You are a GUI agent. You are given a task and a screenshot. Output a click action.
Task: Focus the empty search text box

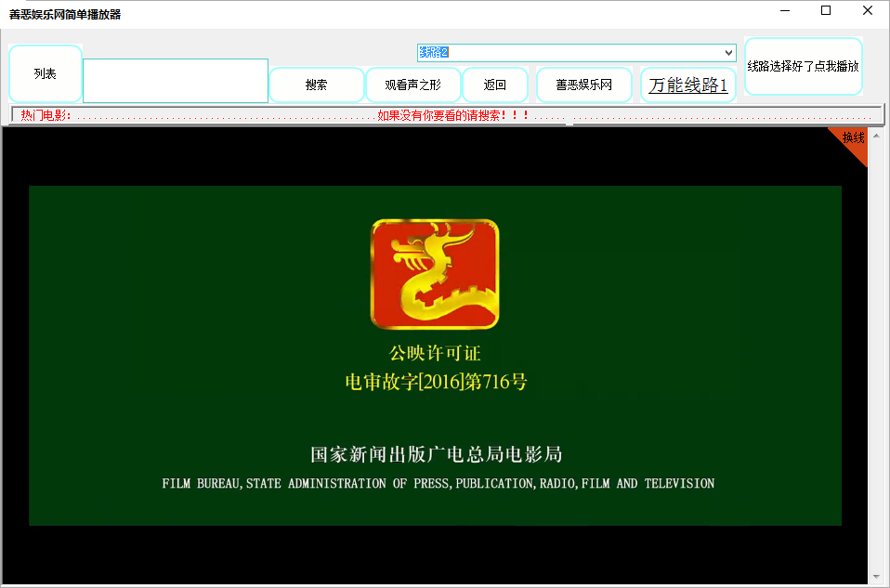tap(176, 81)
